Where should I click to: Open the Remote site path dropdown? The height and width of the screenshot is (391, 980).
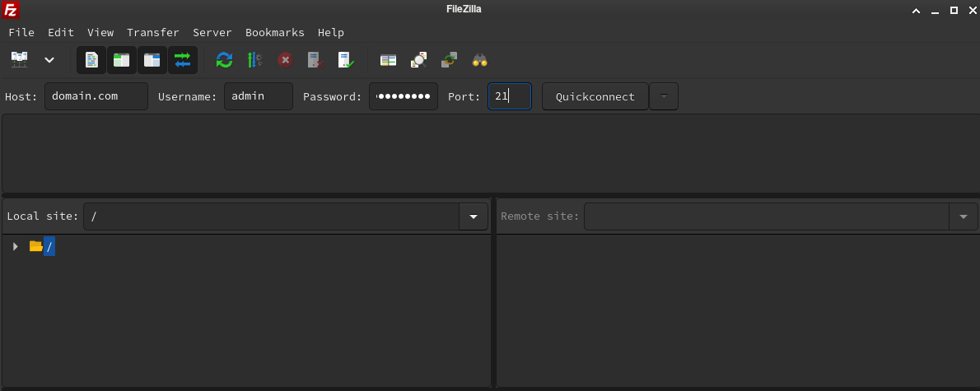(x=964, y=216)
